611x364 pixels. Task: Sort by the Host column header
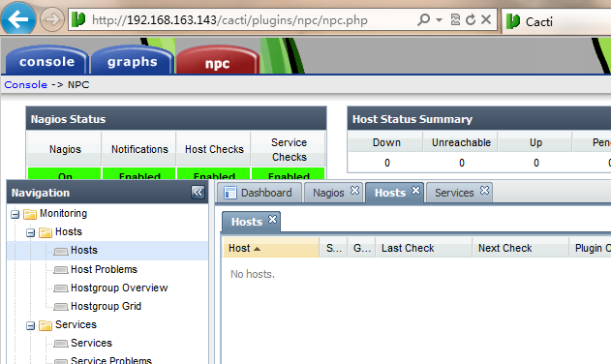point(271,248)
